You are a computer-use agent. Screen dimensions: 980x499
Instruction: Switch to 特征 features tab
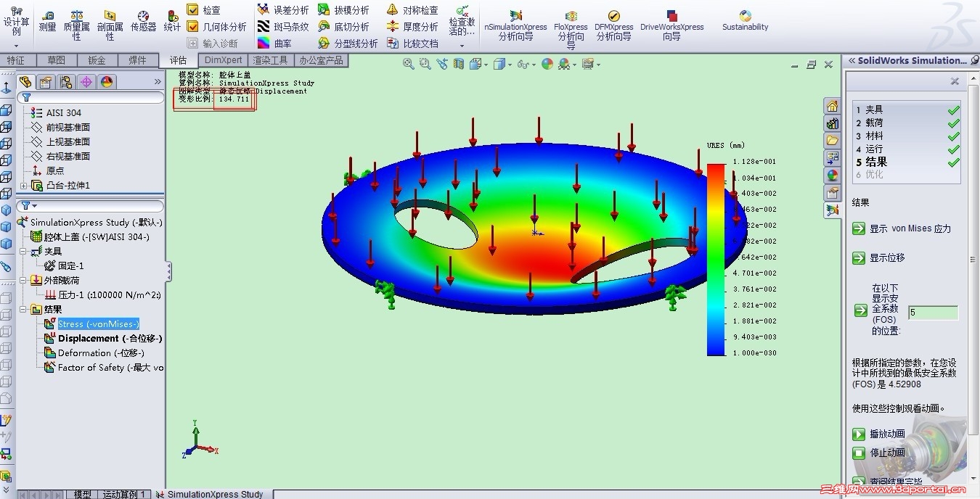click(x=16, y=60)
